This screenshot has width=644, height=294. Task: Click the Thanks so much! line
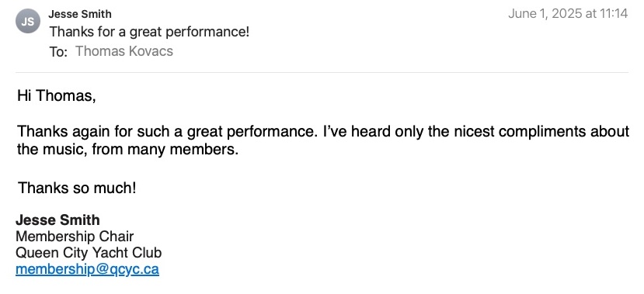click(x=77, y=188)
